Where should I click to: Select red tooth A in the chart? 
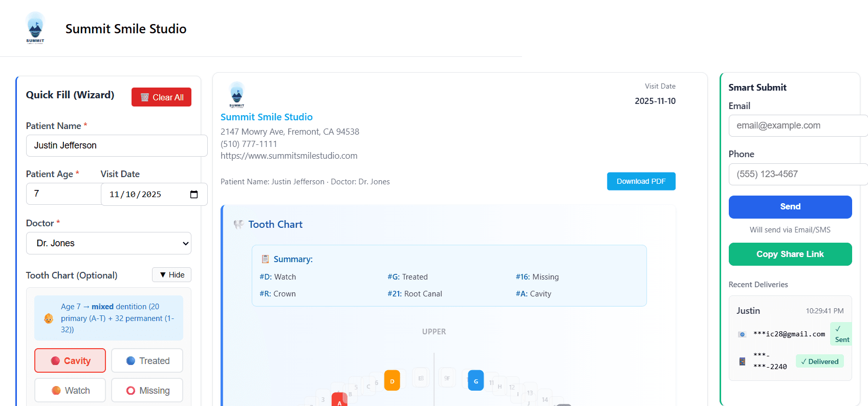tap(339, 400)
